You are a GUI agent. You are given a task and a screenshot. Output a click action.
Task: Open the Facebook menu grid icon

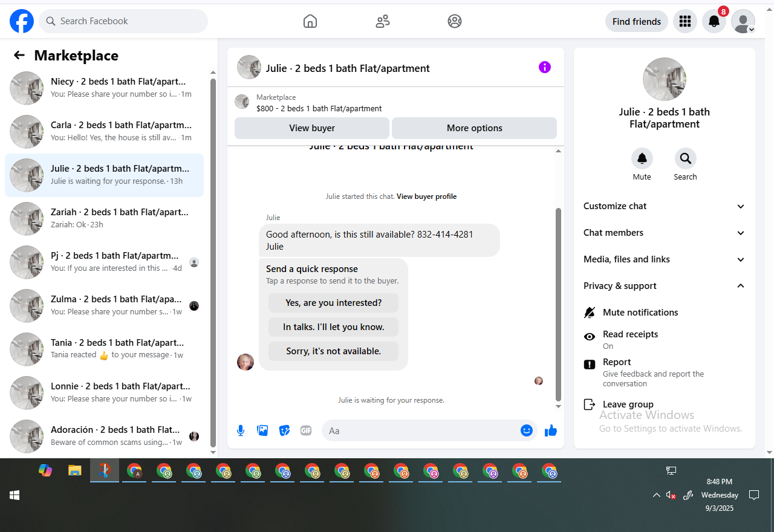pos(685,21)
